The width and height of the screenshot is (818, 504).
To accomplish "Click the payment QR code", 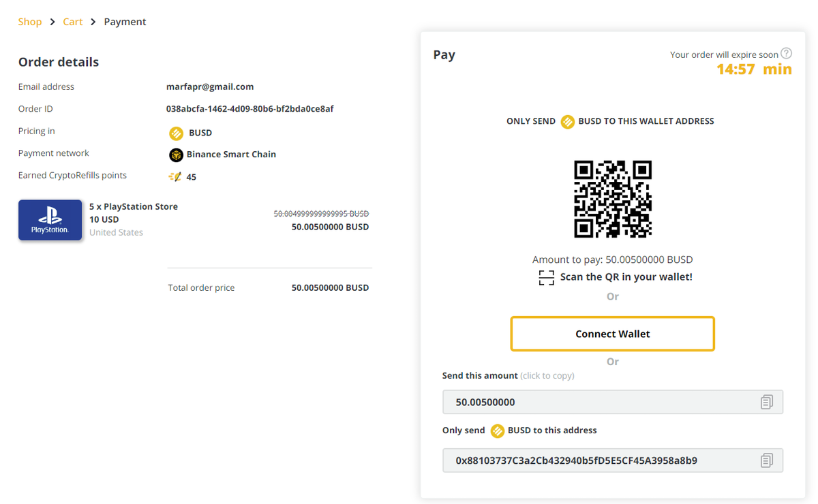I will (613, 199).
